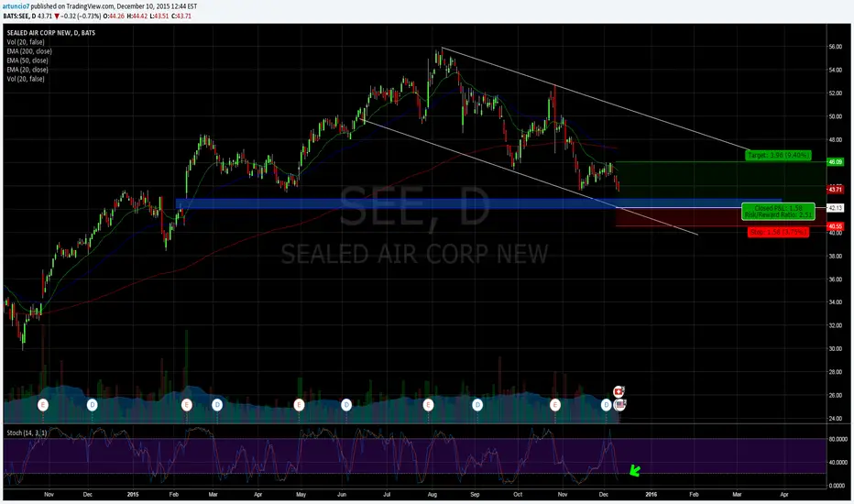Click the 56.00 price axis label
This screenshot has height=504, width=854.
(835, 47)
